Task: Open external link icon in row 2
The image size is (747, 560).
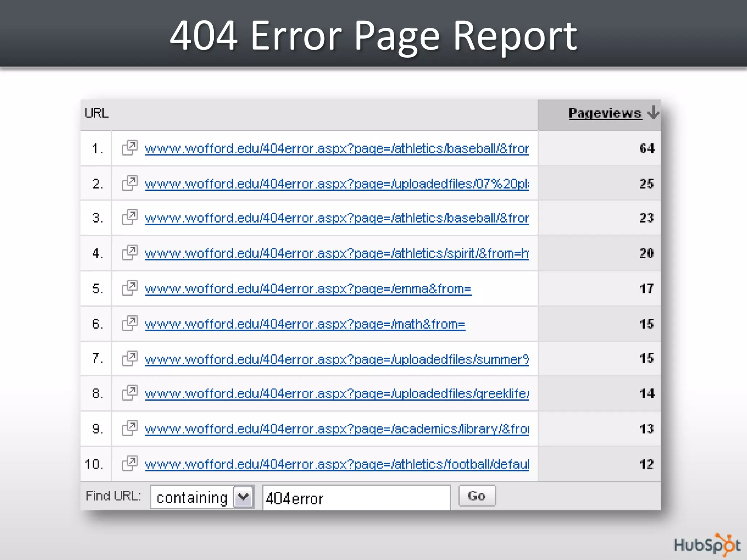Action: 129,183
